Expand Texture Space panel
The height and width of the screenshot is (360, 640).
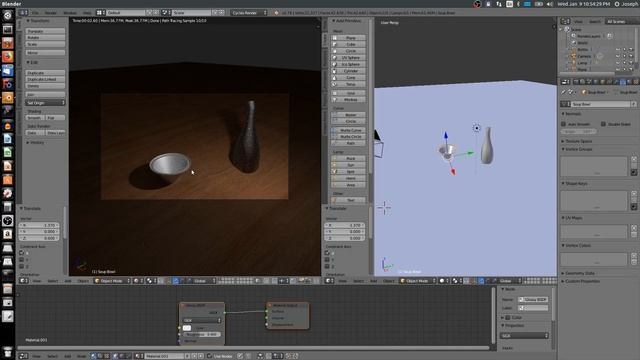(x=578, y=141)
